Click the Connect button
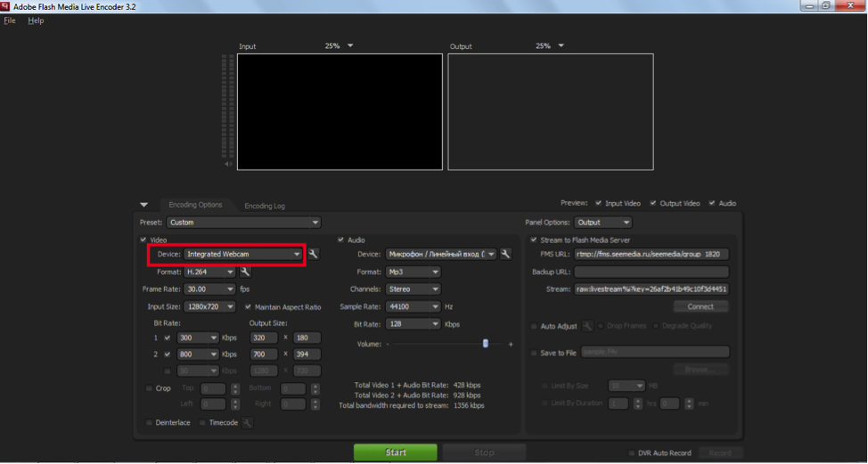This screenshot has width=868, height=464. pos(700,306)
